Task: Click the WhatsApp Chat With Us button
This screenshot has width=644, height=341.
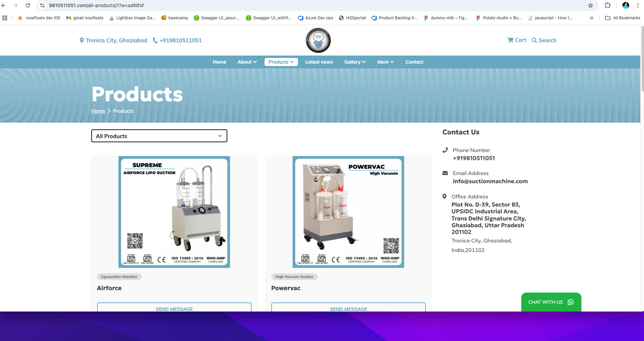Action: (x=551, y=302)
